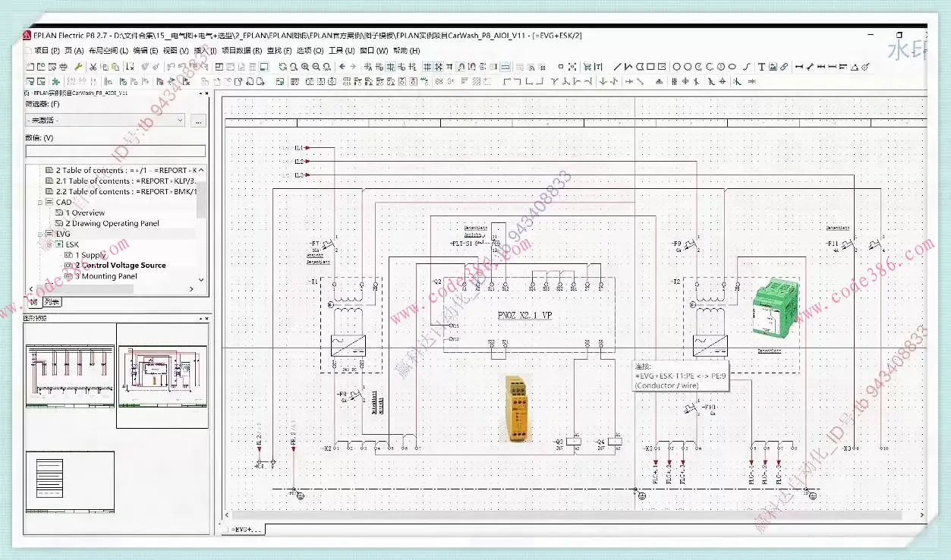The image size is (951, 560).
Task: Click the Cut scissors icon in toolbar
Action: click(x=93, y=67)
